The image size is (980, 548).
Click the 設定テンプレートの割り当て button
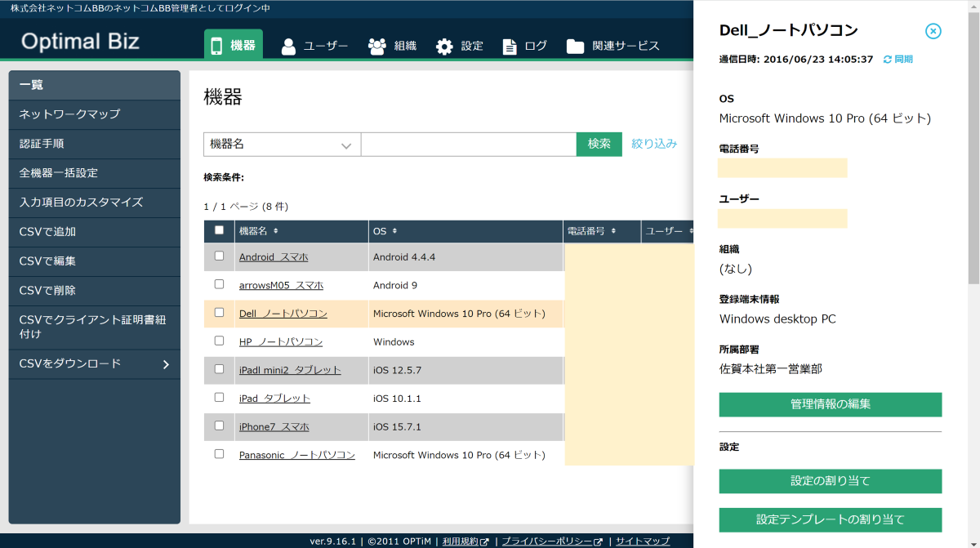point(831,519)
